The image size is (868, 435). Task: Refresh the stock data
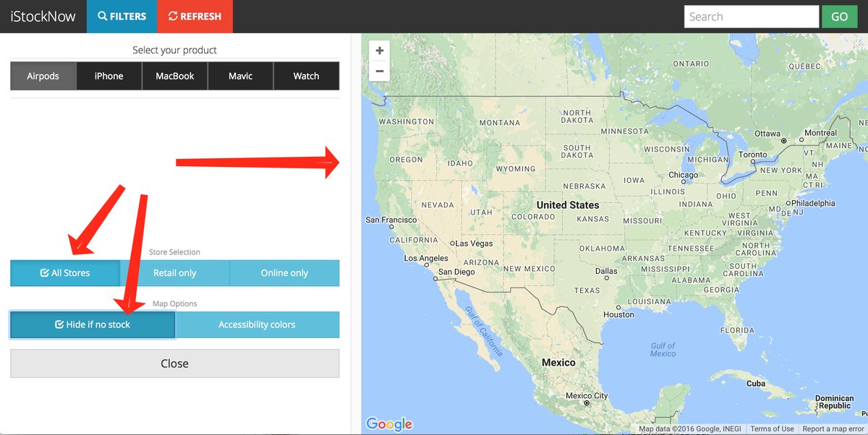point(195,16)
